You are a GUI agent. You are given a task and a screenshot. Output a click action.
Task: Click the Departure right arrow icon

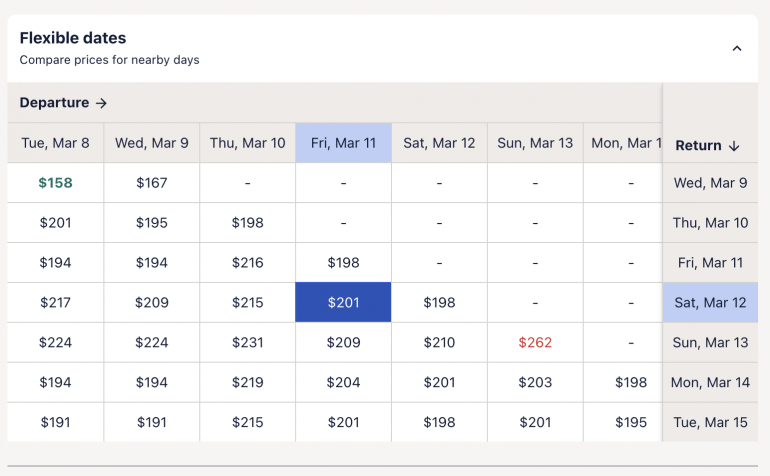(102, 103)
